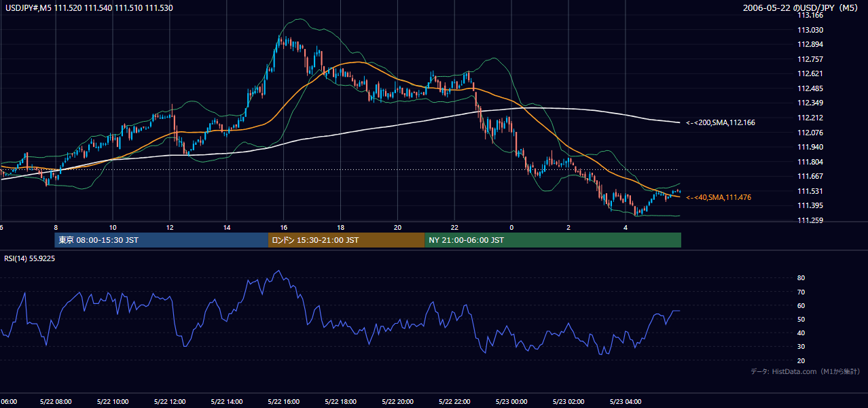Click the 5/23 02:00 time axis label
Image resolution: width=868 pixels, height=408 pixels.
coord(569,402)
